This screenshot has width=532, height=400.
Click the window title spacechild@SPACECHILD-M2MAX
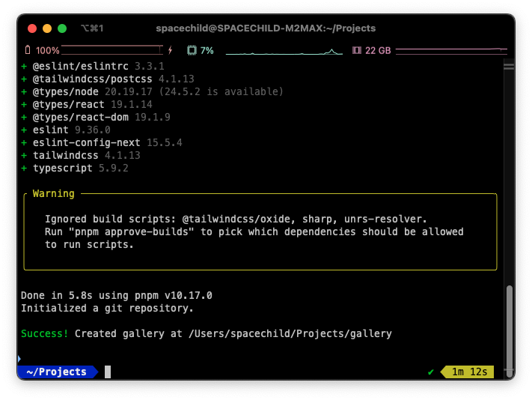(266, 28)
